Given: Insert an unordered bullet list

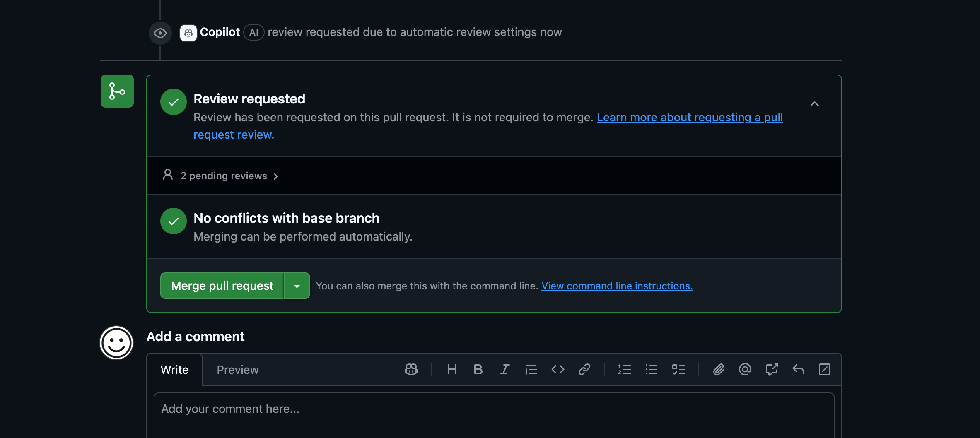Looking at the screenshot, I should tap(651, 369).
